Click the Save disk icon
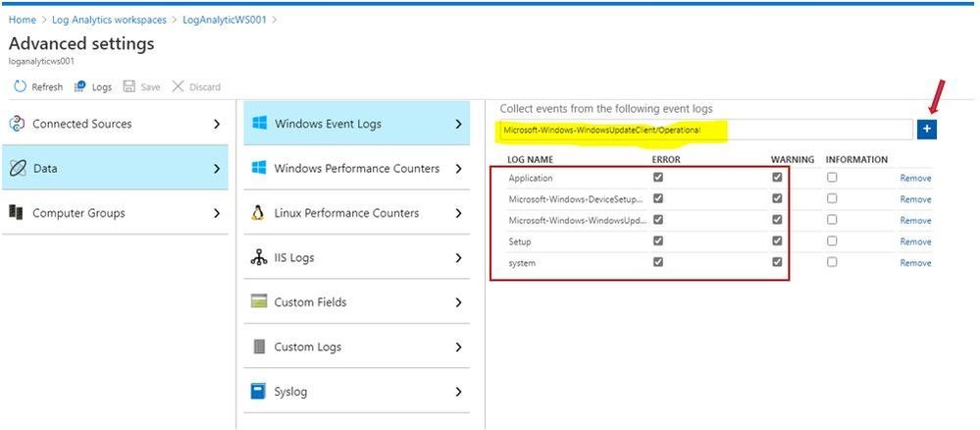This screenshot has height=430, width=980. tap(129, 86)
